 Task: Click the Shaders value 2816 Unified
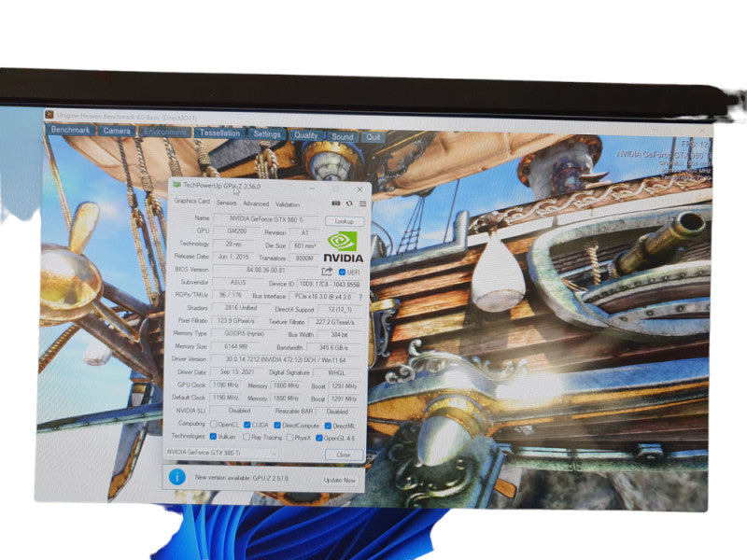click(x=241, y=308)
